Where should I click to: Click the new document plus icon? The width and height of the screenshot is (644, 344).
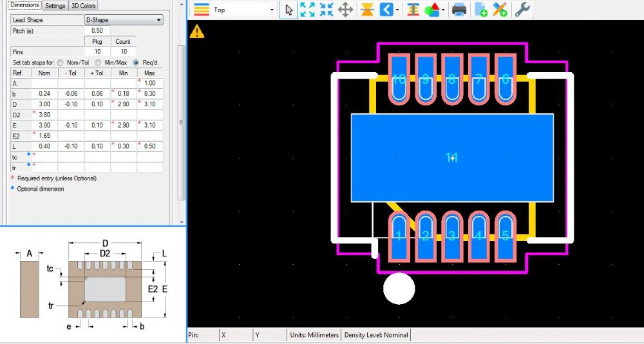(x=480, y=10)
